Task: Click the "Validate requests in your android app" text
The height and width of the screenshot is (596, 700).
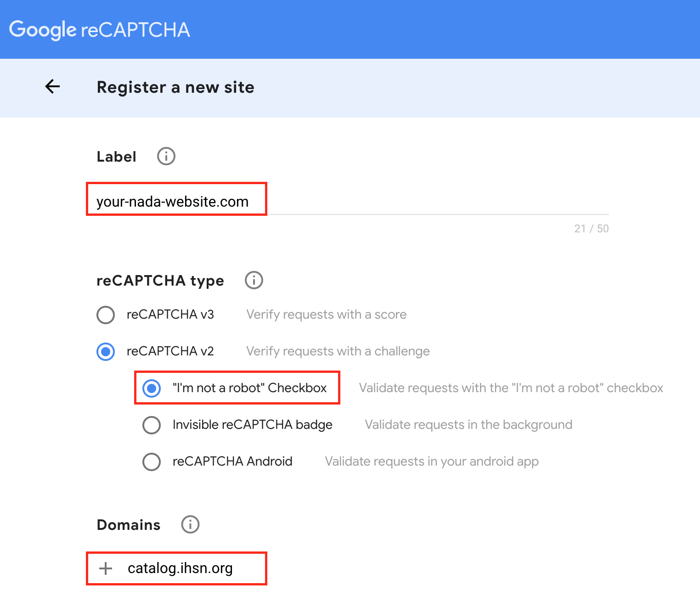Action: [432, 461]
